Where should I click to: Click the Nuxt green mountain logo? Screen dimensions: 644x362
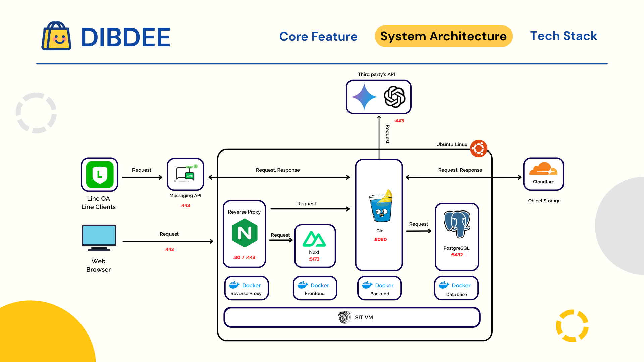tap(314, 239)
